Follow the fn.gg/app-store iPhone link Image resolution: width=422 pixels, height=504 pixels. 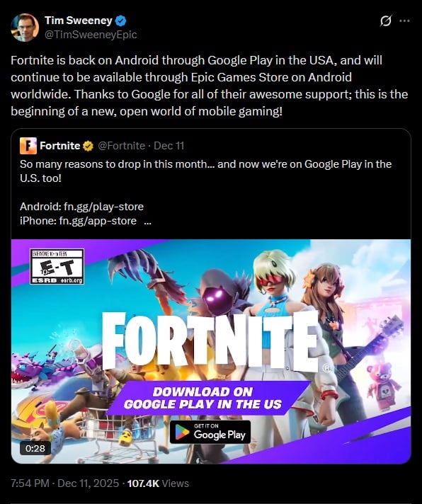(98, 221)
